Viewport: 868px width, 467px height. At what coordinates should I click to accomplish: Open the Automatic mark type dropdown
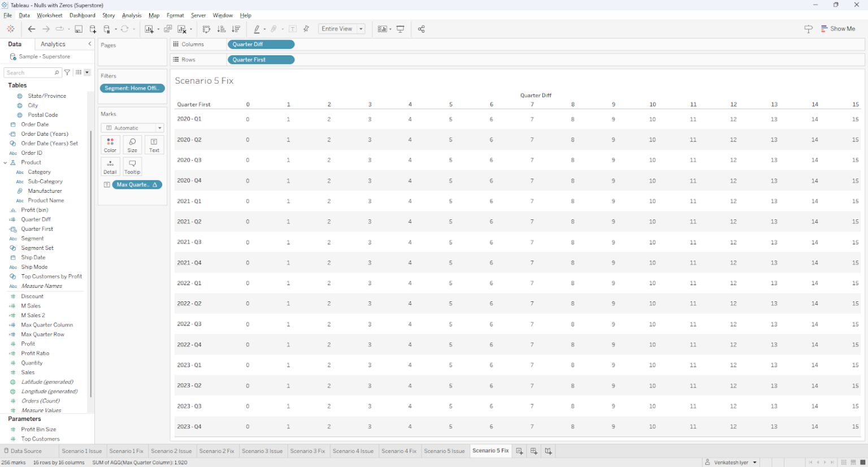click(132, 128)
